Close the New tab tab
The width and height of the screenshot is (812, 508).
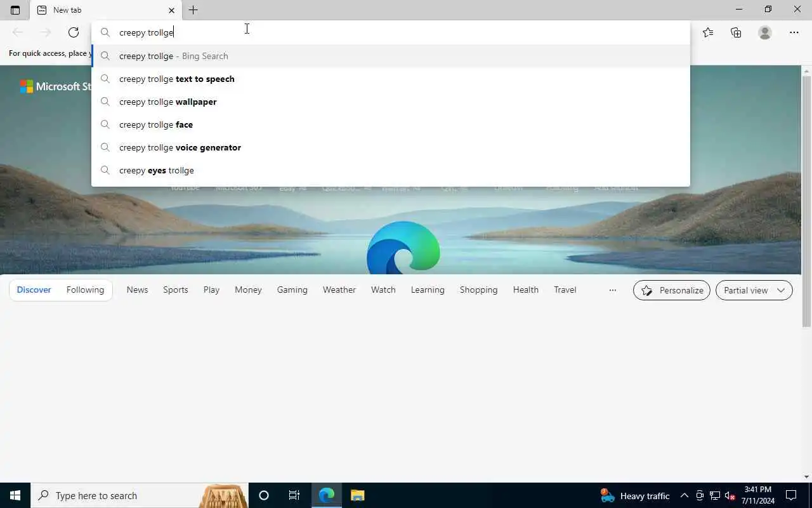click(x=171, y=10)
